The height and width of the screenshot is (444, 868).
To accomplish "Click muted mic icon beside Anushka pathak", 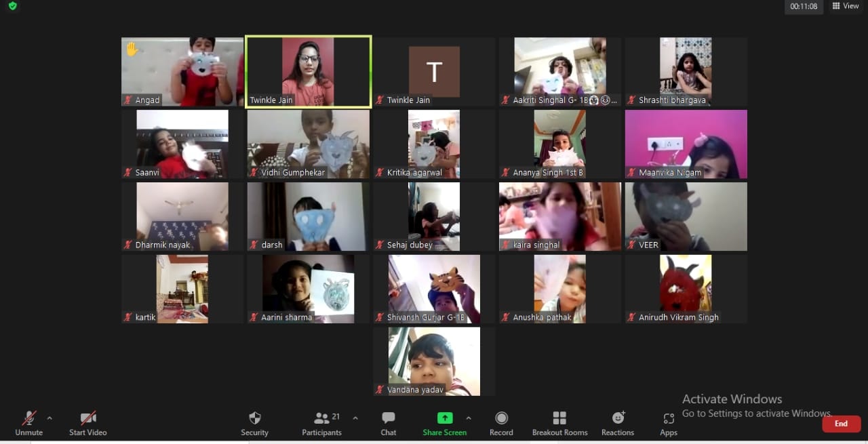I will (506, 318).
